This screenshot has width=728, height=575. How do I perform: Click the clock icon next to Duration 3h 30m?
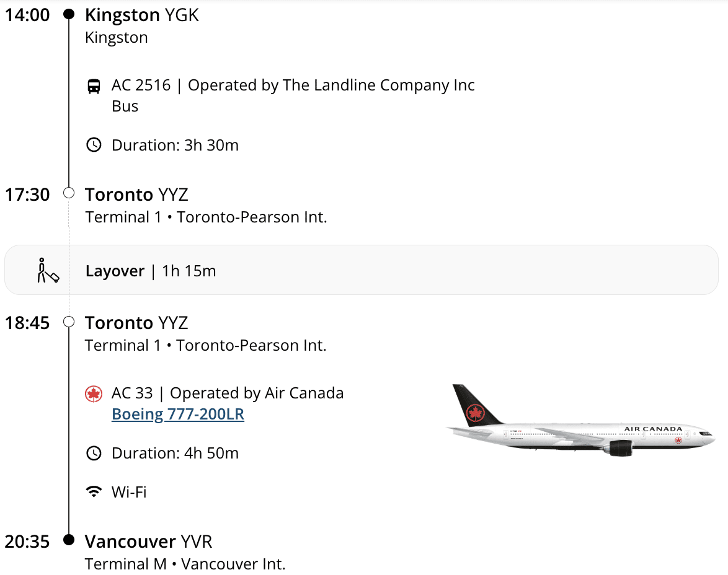pos(94,146)
